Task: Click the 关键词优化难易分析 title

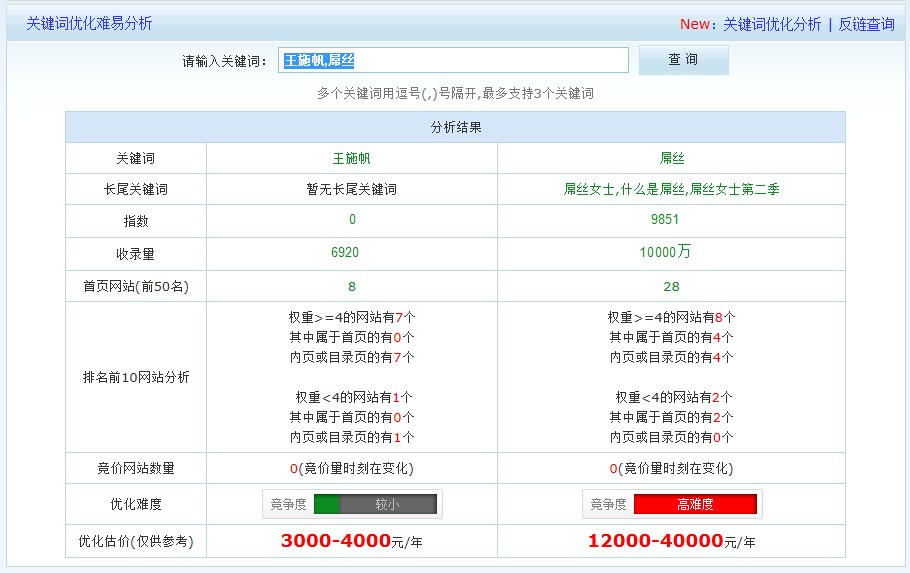Action: (89, 23)
